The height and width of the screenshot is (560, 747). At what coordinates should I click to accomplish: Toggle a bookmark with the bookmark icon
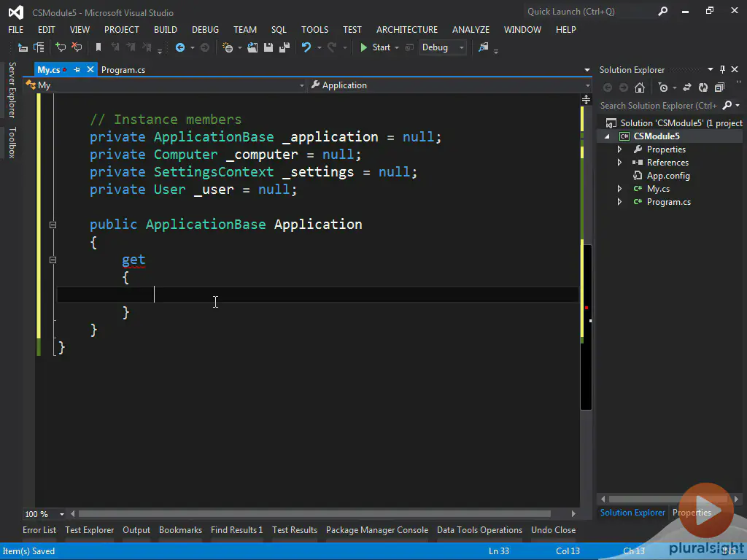(98, 47)
